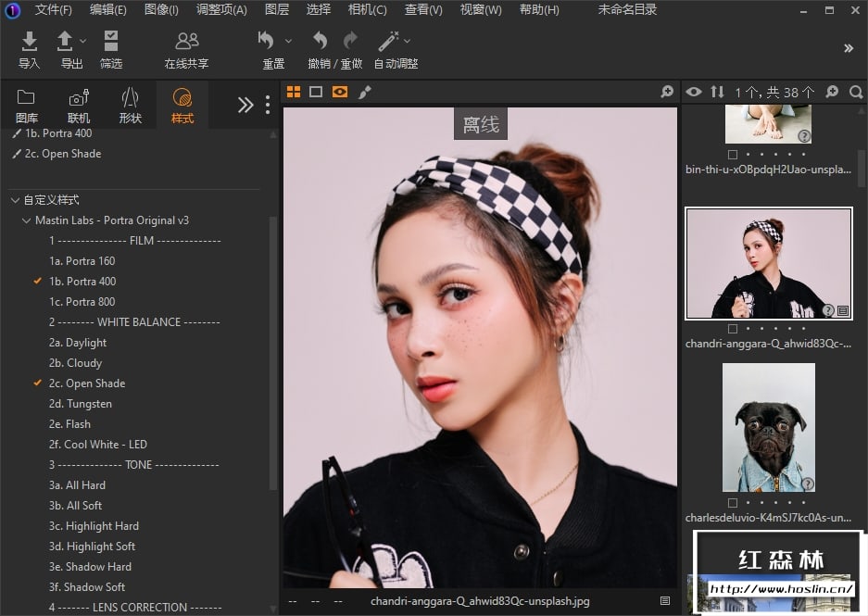
Task: Toggle browser visibility eye icon
Action: [693, 92]
